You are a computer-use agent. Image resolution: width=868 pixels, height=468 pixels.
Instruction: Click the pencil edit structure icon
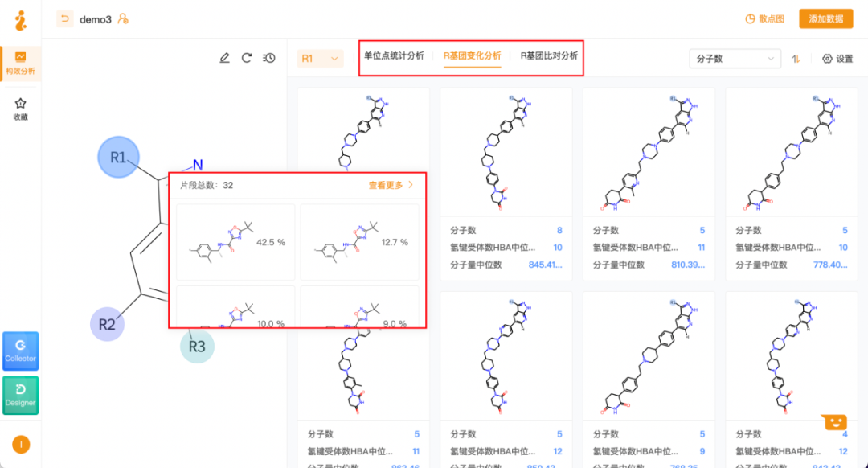[225, 58]
